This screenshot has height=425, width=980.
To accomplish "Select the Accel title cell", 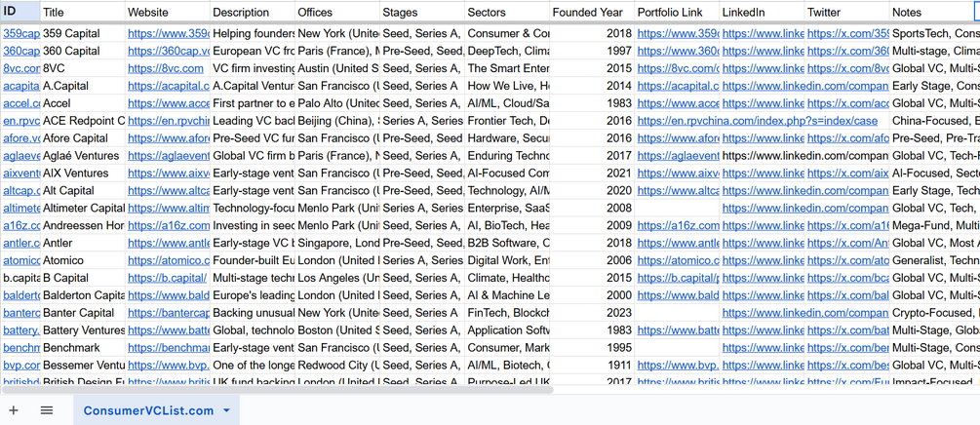I will tap(83, 103).
